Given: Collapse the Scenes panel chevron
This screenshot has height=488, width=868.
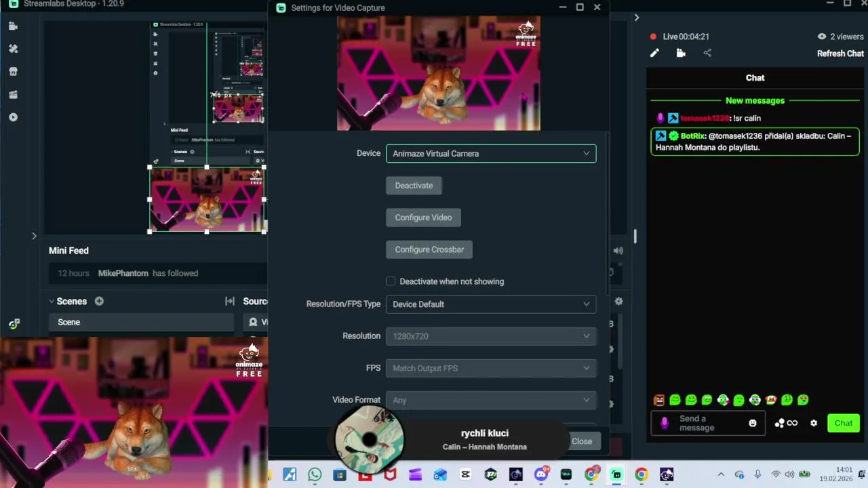Looking at the screenshot, I should [x=52, y=301].
